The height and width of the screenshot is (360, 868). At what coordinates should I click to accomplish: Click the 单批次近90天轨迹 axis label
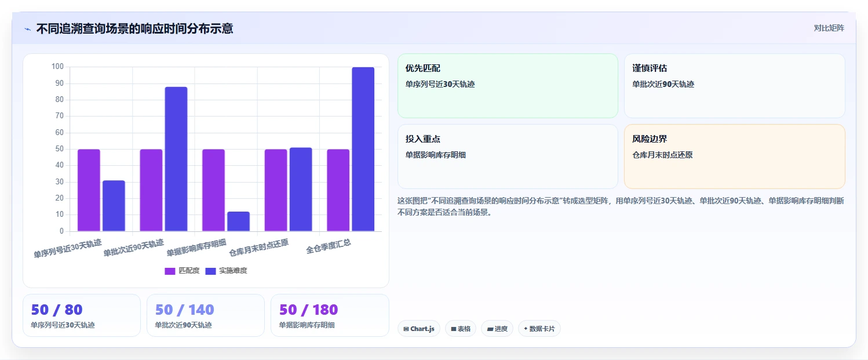(134, 248)
